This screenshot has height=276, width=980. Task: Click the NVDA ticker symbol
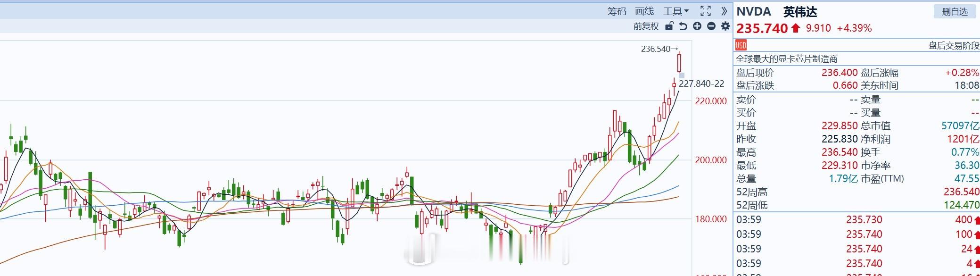(754, 11)
